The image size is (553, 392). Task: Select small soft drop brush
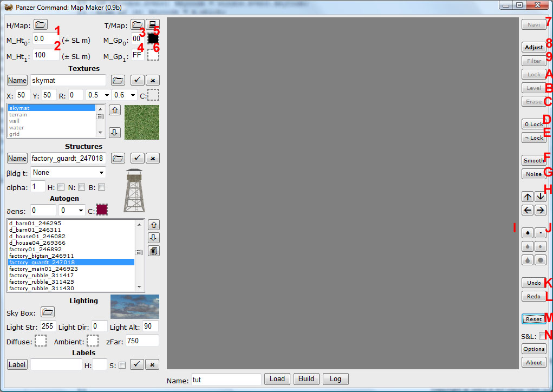[x=528, y=233]
